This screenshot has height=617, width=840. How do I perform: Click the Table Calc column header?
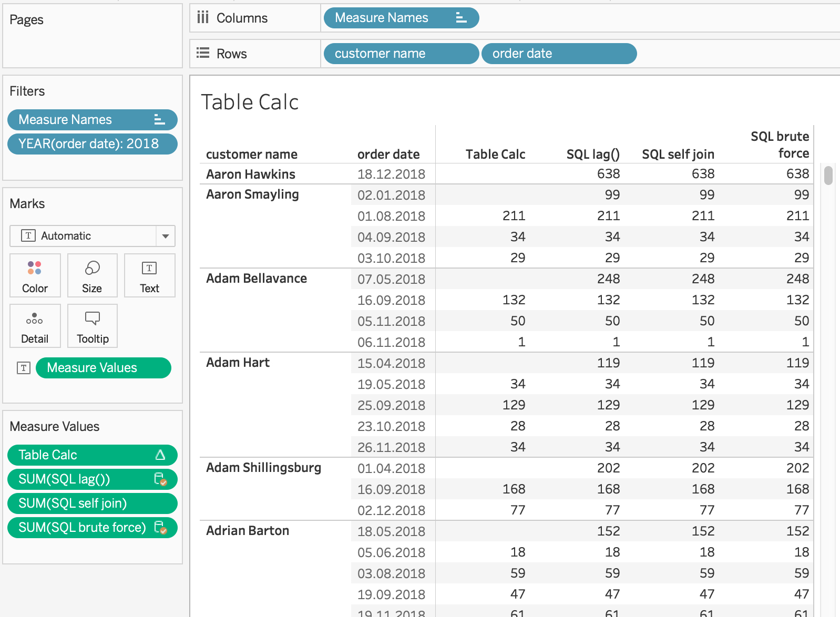(x=495, y=154)
